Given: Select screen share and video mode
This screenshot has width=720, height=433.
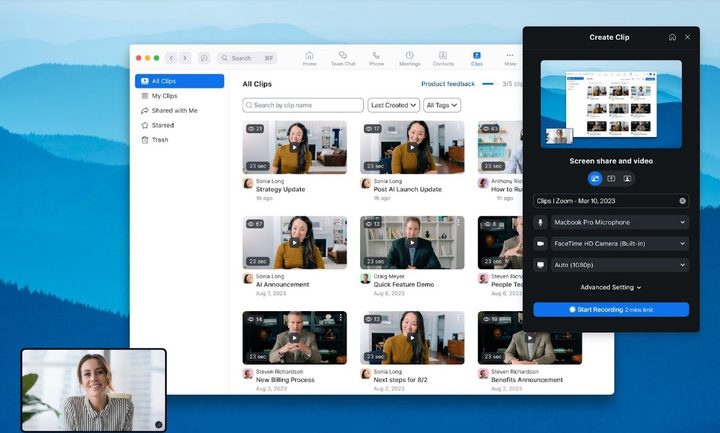Looking at the screenshot, I should (595, 178).
